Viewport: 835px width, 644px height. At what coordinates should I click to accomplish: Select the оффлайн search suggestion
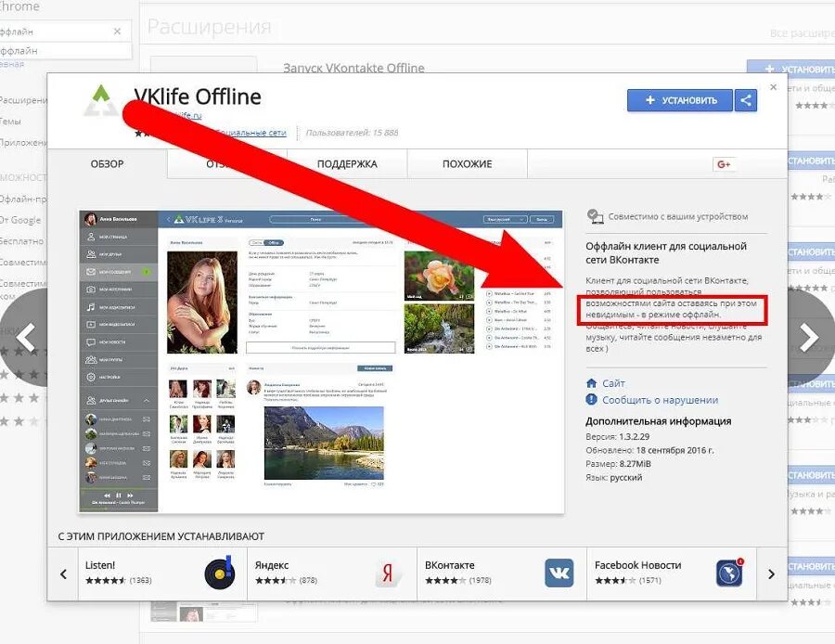click(x=66, y=51)
